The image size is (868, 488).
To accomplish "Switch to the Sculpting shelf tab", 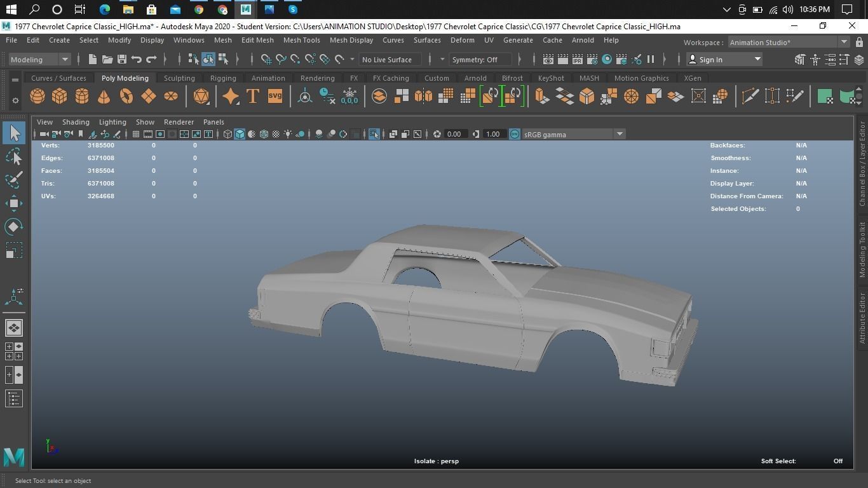I will coord(179,78).
